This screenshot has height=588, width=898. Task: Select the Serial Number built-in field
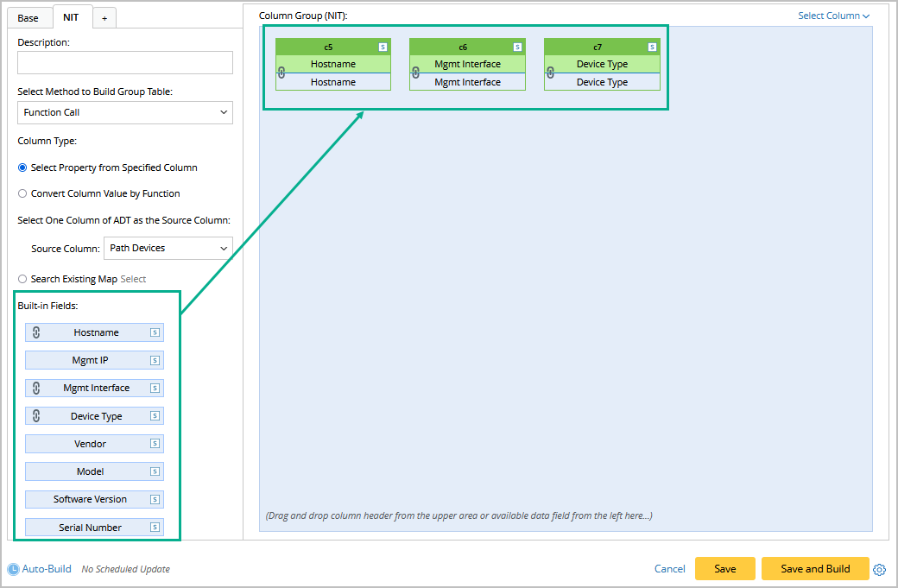[x=94, y=528]
